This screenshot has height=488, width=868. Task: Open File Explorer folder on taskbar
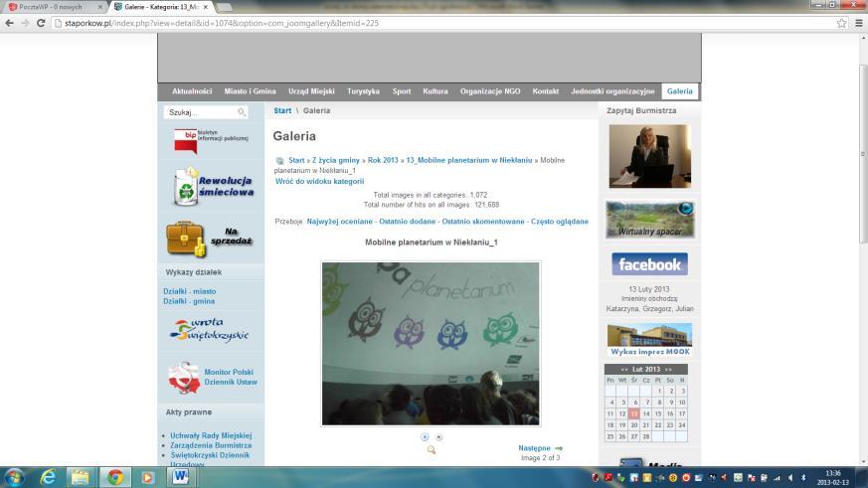point(81,477)
